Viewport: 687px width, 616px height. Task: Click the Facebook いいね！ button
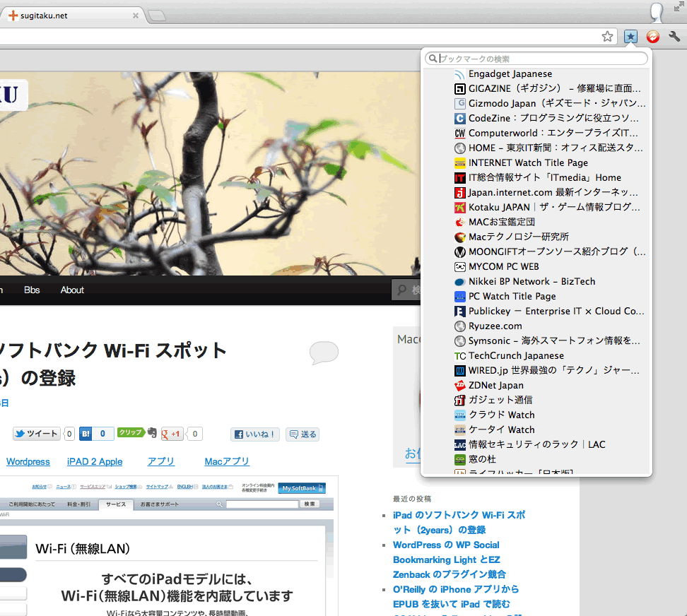(x=255, y=434)
